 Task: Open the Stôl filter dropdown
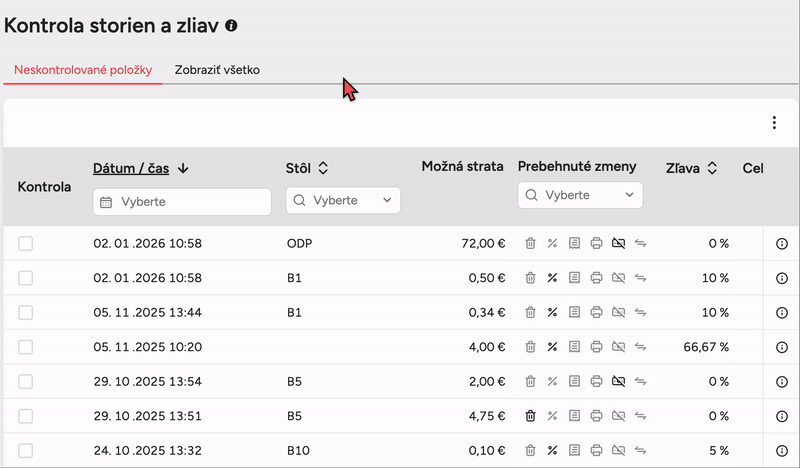343,200
